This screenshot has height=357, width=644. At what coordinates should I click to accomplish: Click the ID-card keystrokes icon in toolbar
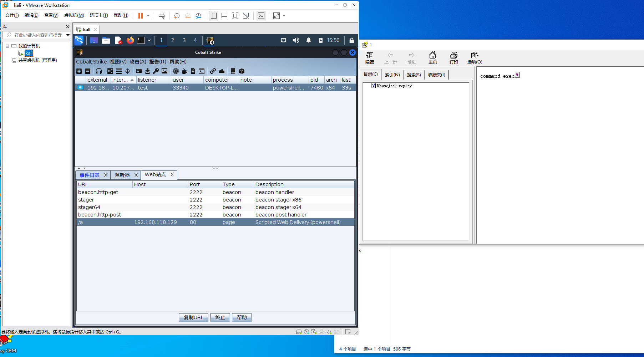(139, 71)
